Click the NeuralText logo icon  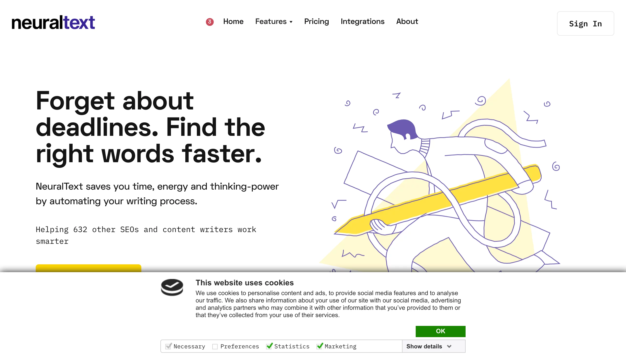53,22
